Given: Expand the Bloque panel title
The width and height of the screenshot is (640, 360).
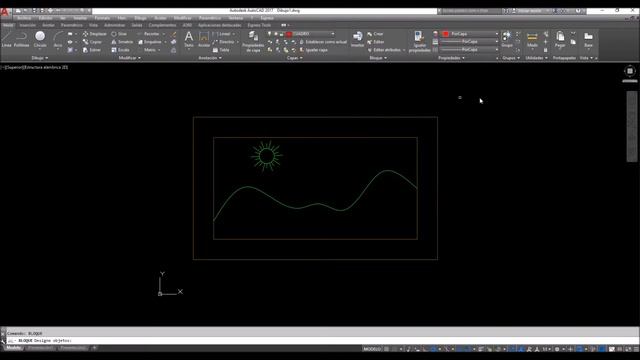Looking at the screenshot, I should pos(378,58).
